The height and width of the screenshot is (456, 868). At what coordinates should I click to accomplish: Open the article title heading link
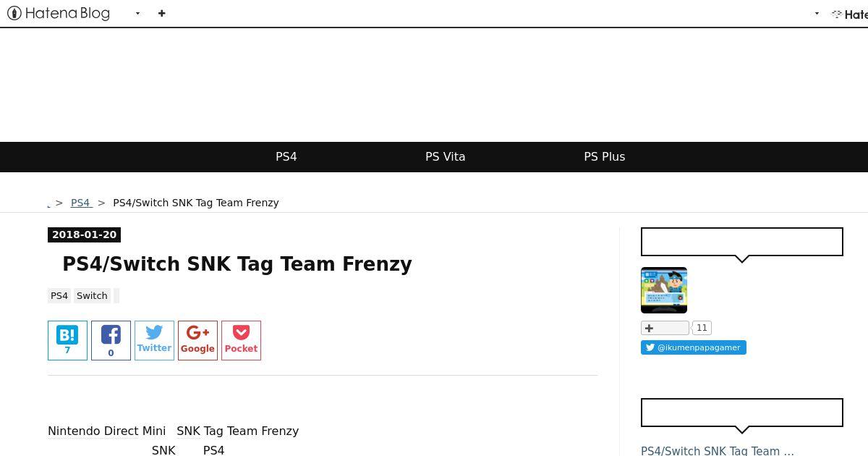(x=237, y=264)
